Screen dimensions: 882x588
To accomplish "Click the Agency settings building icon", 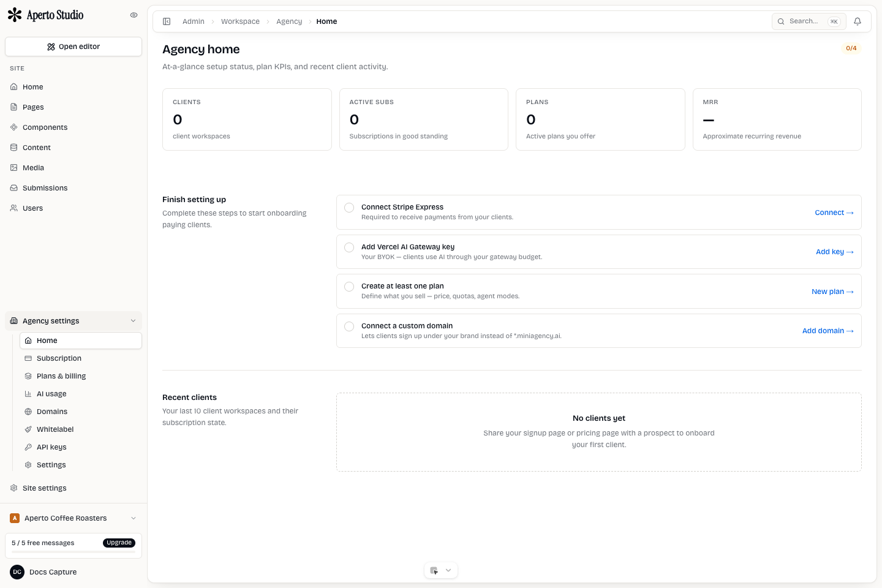I will click(x=14, y=321).
